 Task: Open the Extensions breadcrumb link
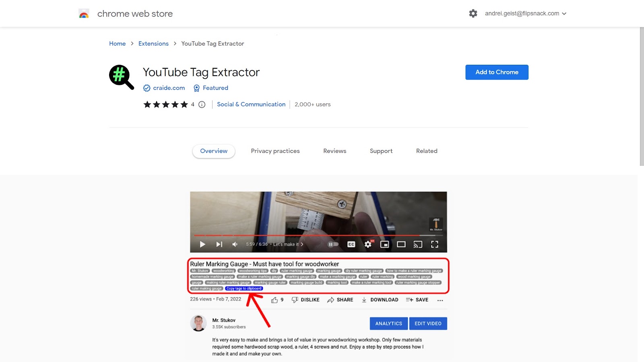[153, 43]
